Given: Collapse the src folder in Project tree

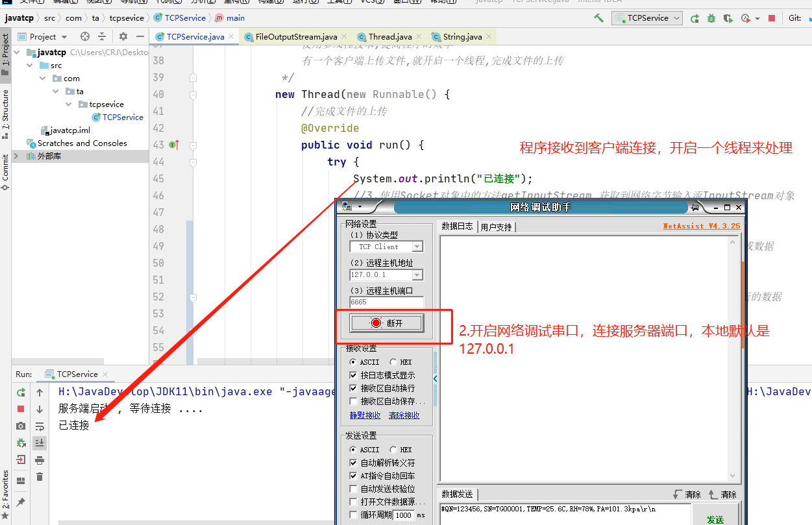Looking at the screenshot, I should pos(29,65).
